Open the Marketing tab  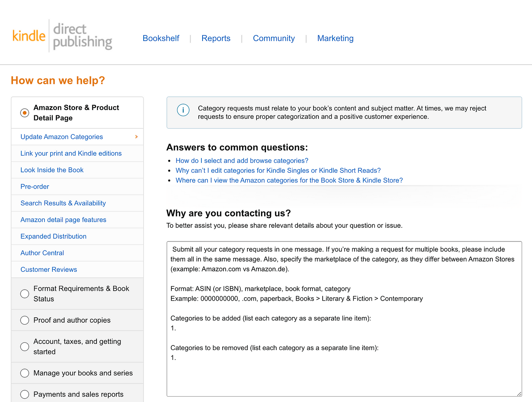pos(335,38)
